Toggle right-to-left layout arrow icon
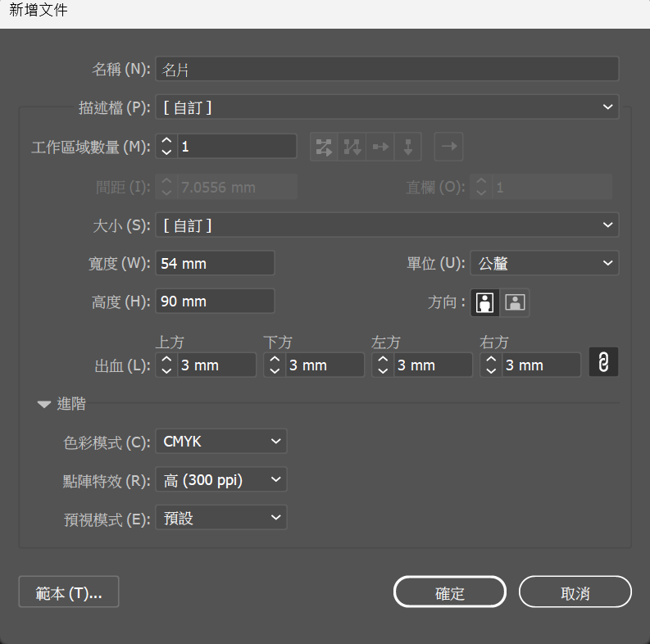Viewport: 650px width, 644px height. tap(448, 147)
